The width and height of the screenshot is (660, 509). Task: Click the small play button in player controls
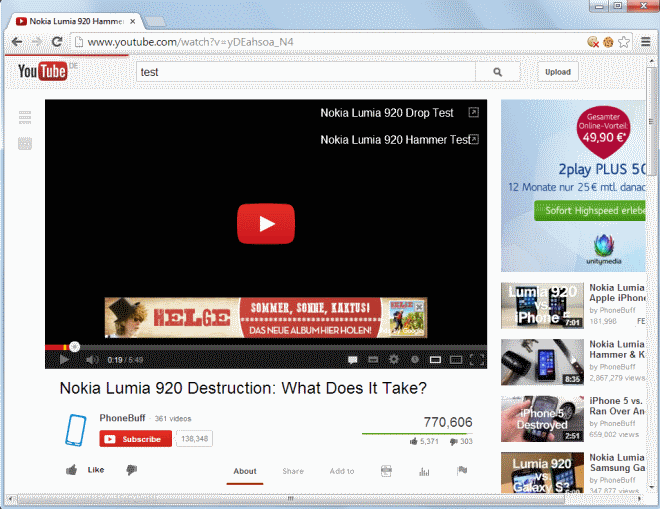click(x=64, y=360)
